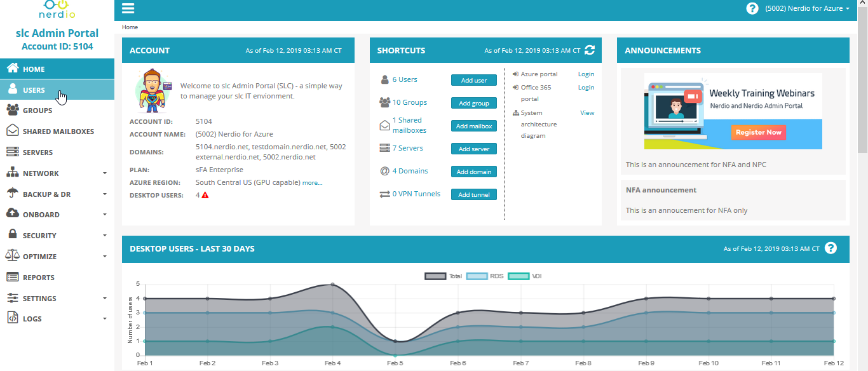868x371 pixels.
Task: Click Login for Azure portal
Action: [x=586, y=74]
